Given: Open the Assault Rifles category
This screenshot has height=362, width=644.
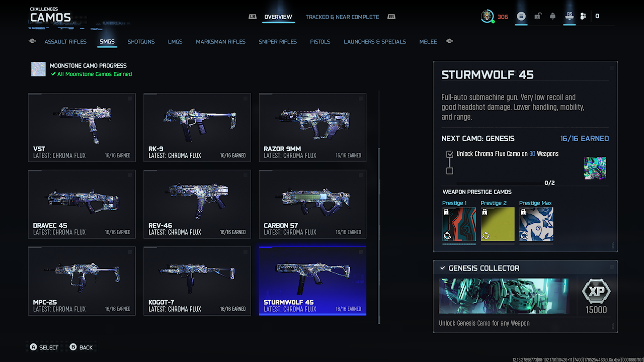Looking at the screenshot, I should (x=65, y=42).
